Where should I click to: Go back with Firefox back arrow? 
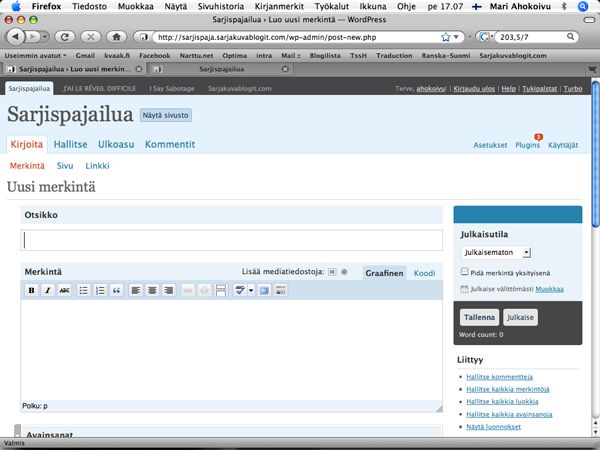(x=15, y=37)
